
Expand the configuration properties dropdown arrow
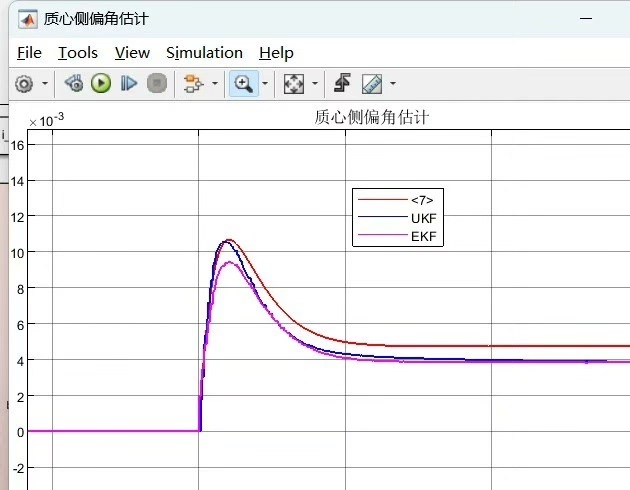(45, 84)
